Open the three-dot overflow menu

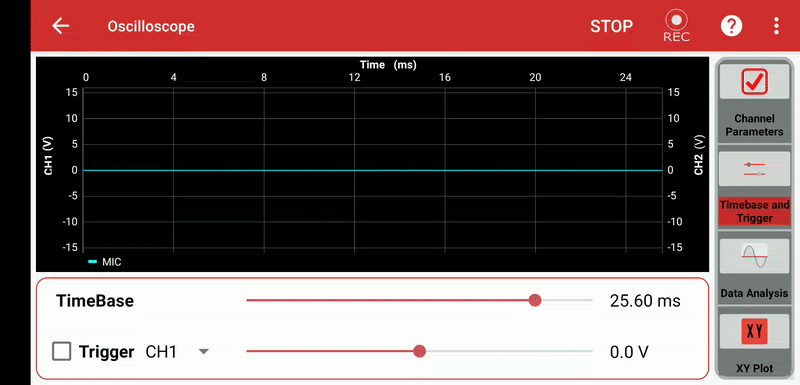[x=776, y=26]
